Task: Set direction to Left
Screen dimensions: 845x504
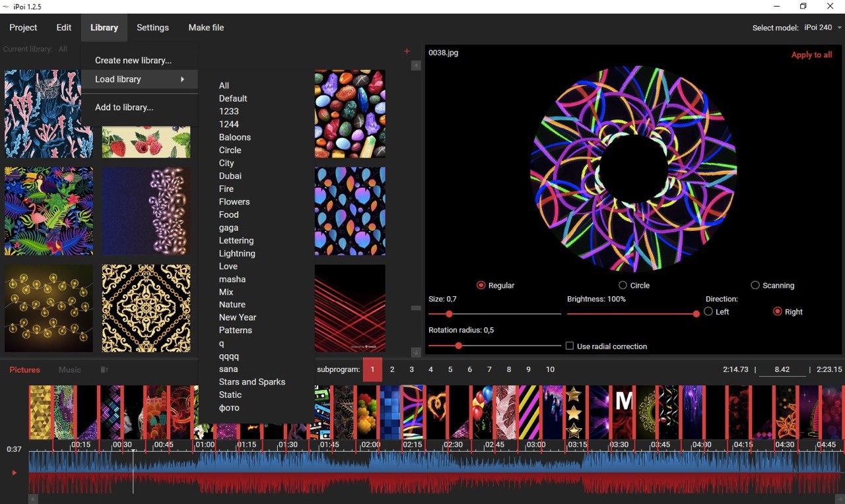Action: coord(708,311)
